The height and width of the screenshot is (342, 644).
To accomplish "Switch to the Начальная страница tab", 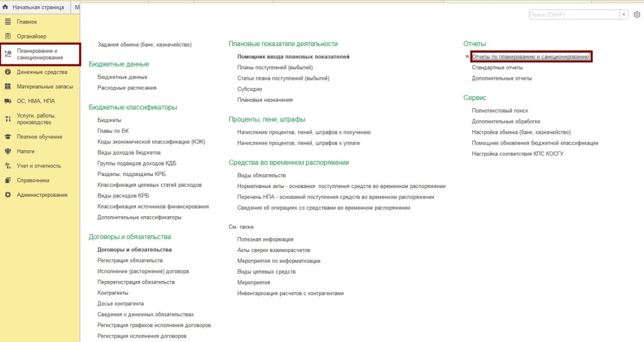I will pos(38,7).
